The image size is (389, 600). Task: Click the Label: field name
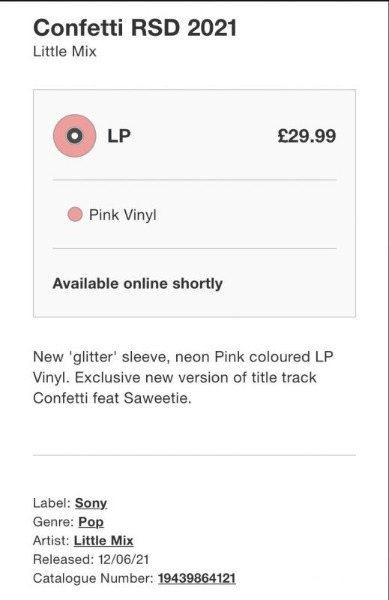click(x=52, y=503)
